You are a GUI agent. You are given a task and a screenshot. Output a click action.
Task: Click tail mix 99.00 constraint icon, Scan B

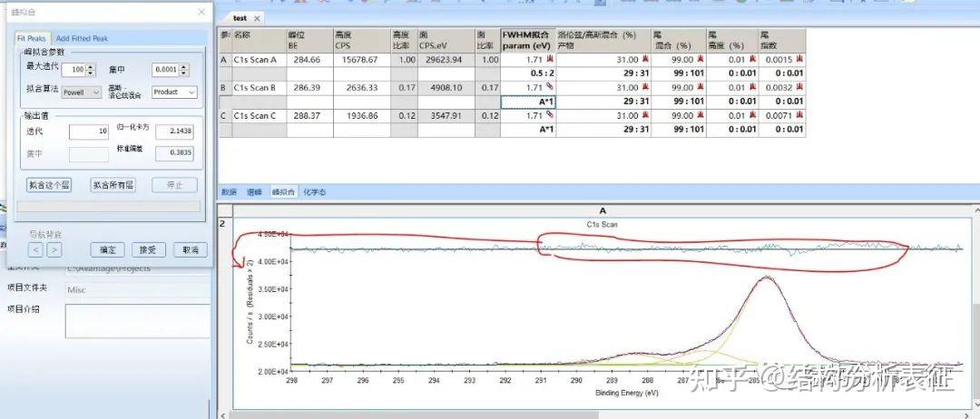pos(701,87)
